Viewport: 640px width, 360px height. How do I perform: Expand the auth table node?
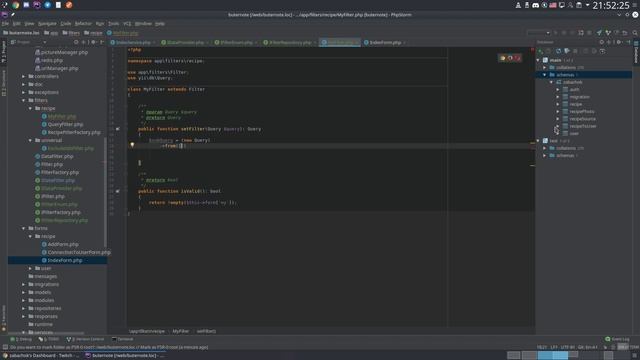(558, 89)
